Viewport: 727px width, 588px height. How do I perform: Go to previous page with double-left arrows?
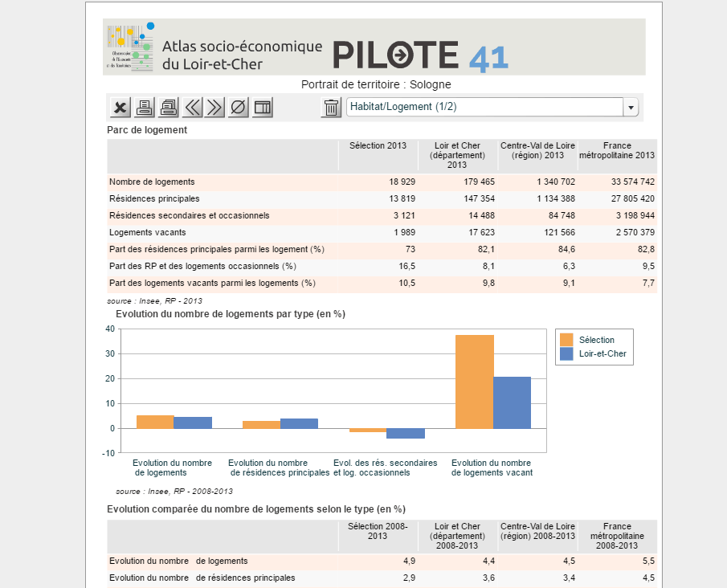point(193,108)
